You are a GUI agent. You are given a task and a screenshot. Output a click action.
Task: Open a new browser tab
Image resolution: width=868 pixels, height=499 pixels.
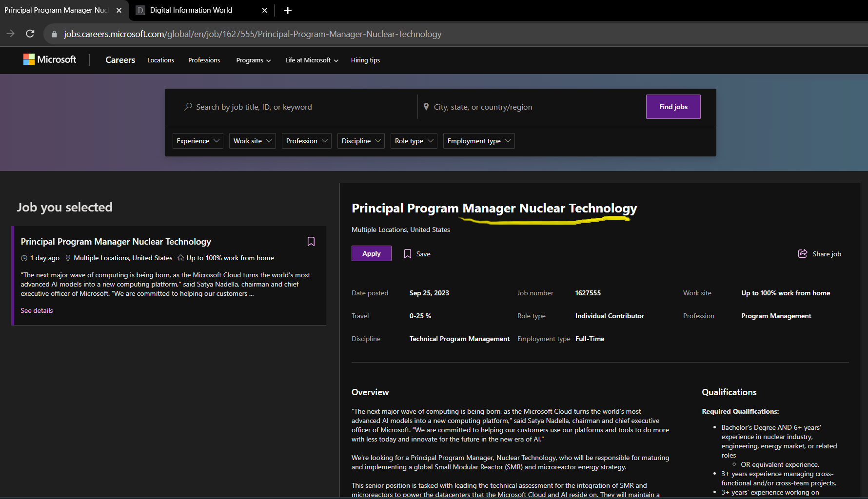pyautogui.click(x=288, y=10)
